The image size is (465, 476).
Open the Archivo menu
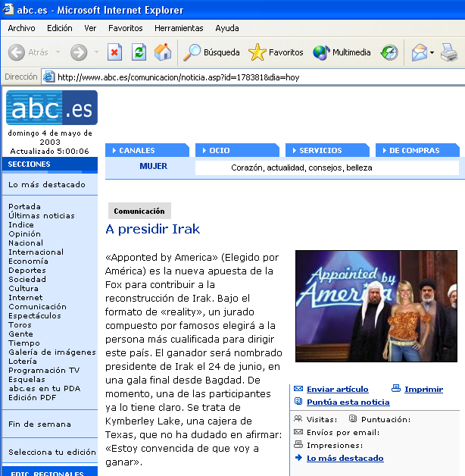(21, 28)
